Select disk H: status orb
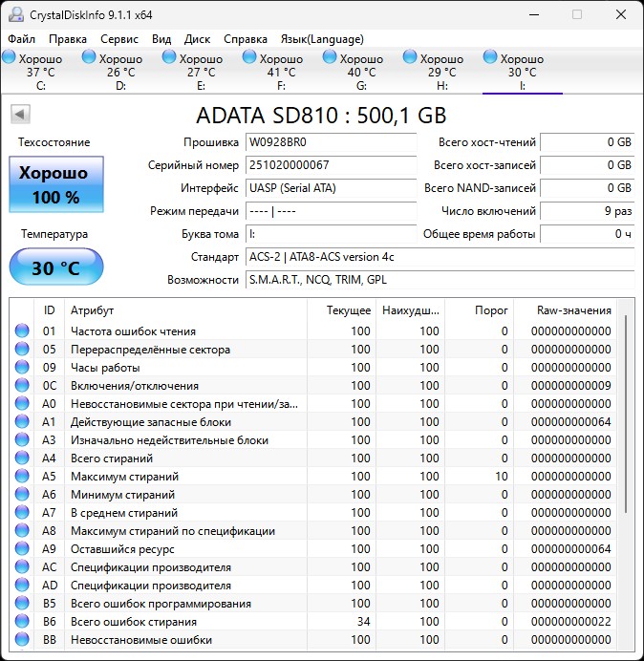 (x=410, y=56)
